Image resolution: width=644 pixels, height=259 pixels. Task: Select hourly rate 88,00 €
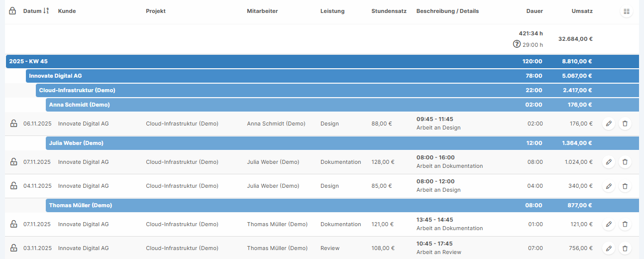pyautogui.click(x=382, y=124)
